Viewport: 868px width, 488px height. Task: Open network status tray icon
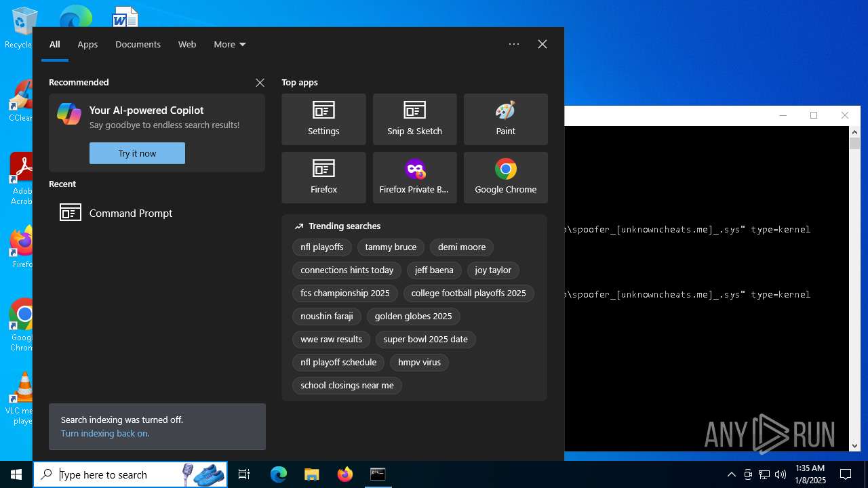764,474
